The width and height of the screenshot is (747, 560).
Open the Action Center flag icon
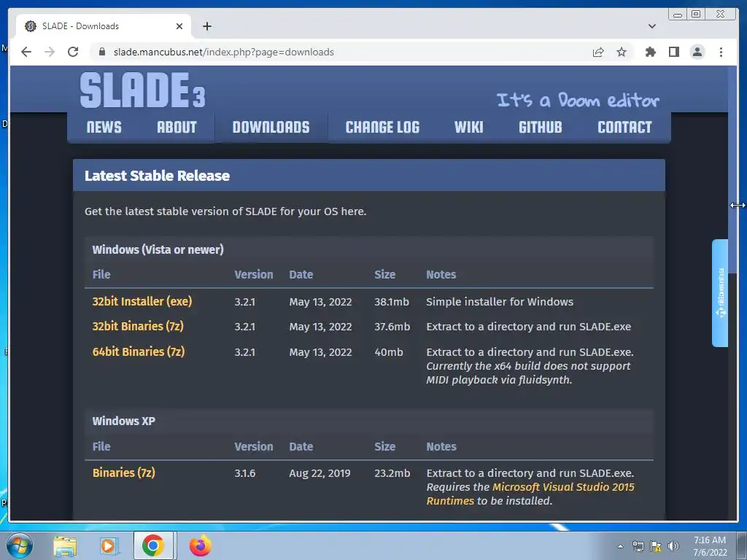[656, 546]
